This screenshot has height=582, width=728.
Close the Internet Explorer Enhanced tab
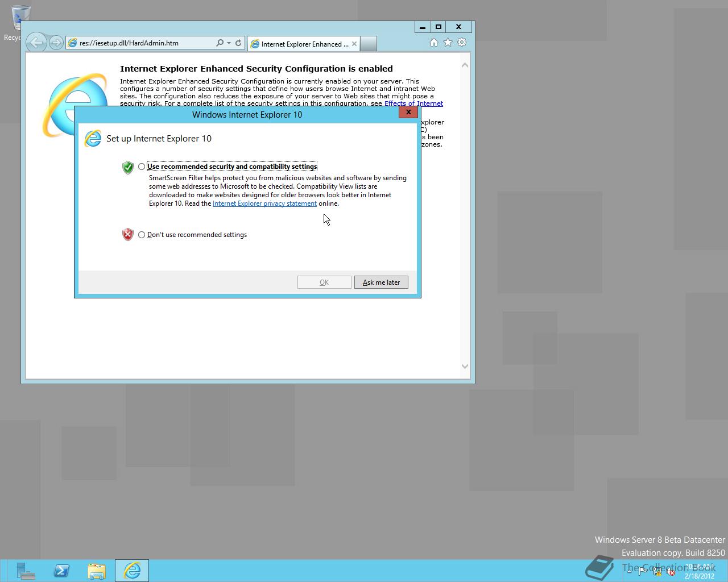coord(354,44)
